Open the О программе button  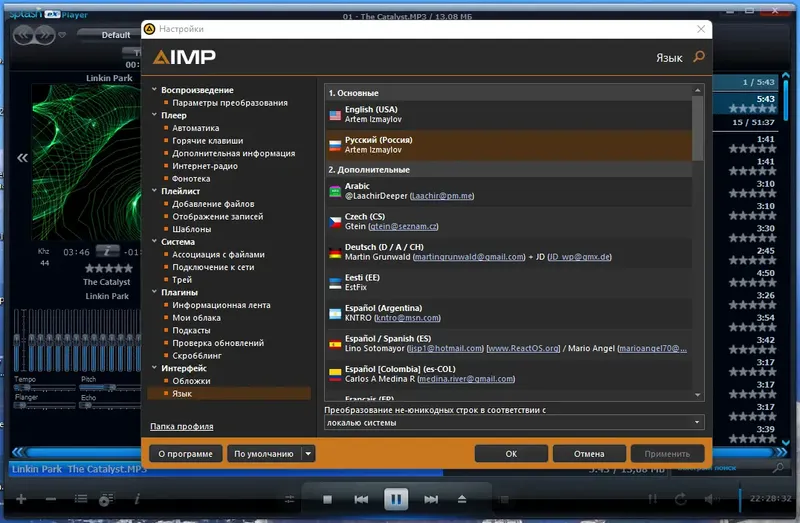(x=186, y=454)
